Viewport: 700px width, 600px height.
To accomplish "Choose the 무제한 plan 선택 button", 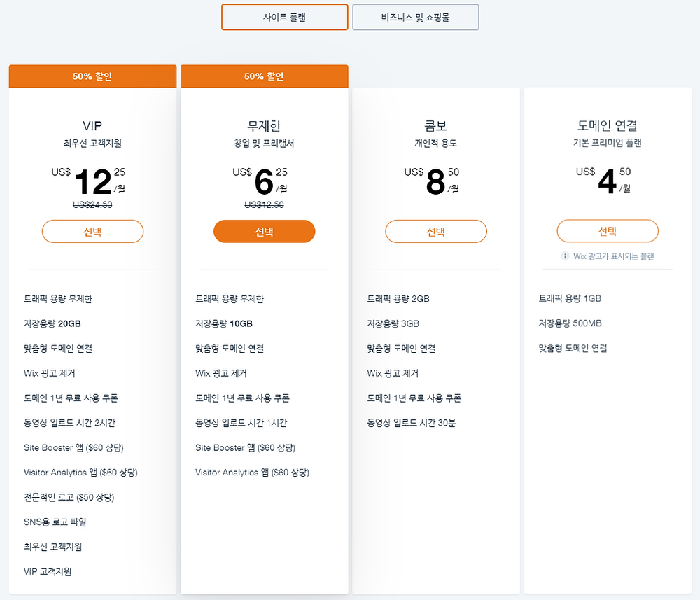I will point(265,231).
